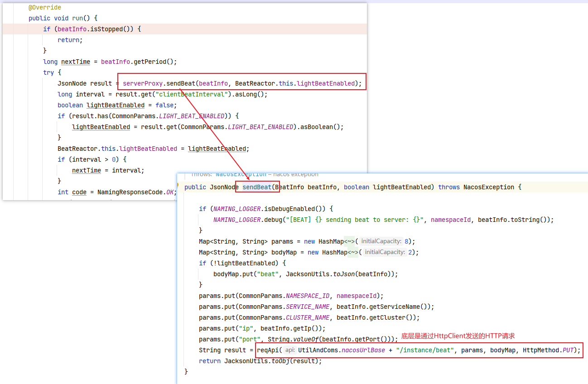Click namespaceId in params.put NAMESPACE_ID line
This screenshot has width=588, height=384.
[357, 296]
